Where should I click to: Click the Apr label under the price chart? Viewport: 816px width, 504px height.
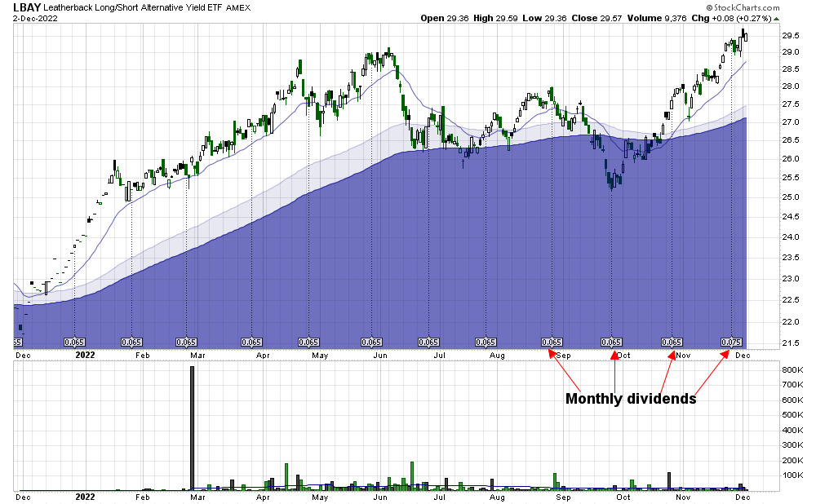263,356
